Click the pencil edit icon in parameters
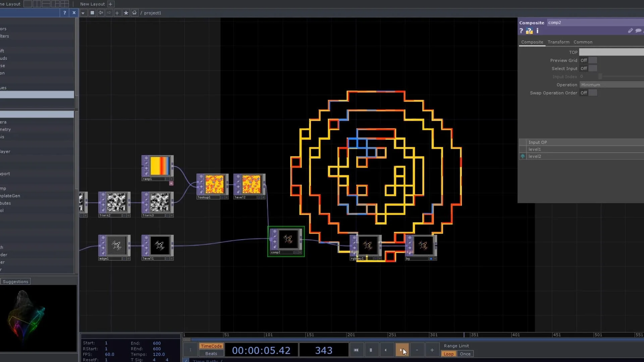This screenshot has width=644, height=362. [x=630, y=31]
